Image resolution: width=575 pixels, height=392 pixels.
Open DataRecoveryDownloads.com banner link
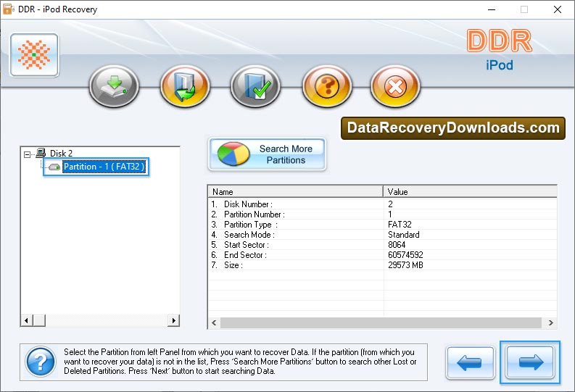[x=453, y=128]
